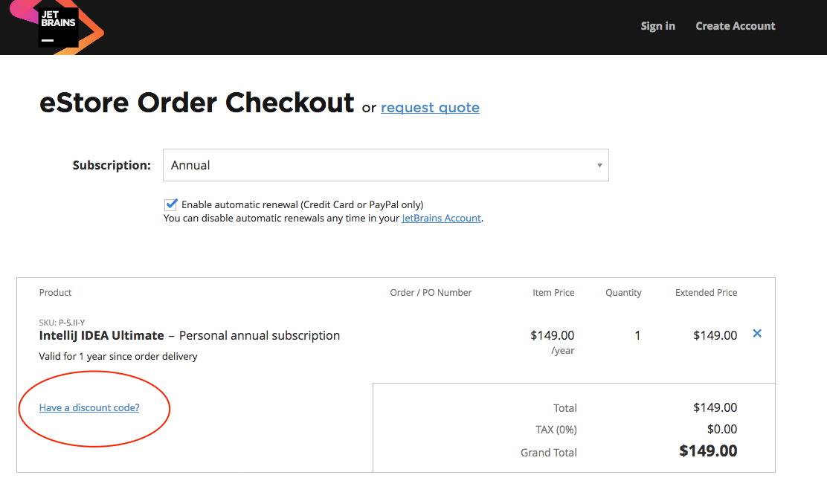Click the TAX (0%) row label
This screenshot has width=827, height=504.
point(556,430)
